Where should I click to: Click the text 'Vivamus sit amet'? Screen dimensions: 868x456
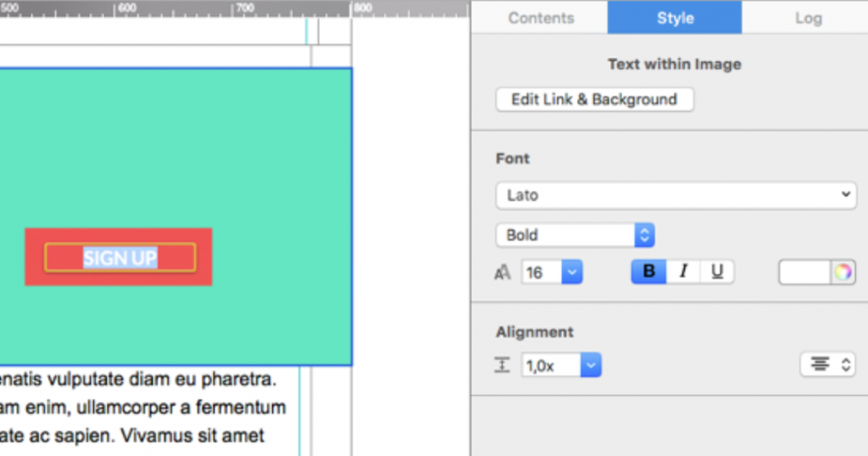[x=192, y=436]
